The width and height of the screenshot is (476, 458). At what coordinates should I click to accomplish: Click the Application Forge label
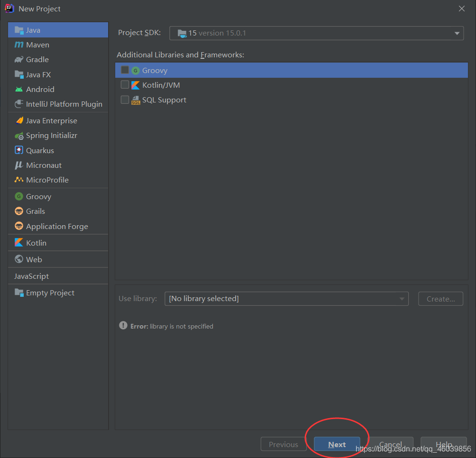coord(57,227)
